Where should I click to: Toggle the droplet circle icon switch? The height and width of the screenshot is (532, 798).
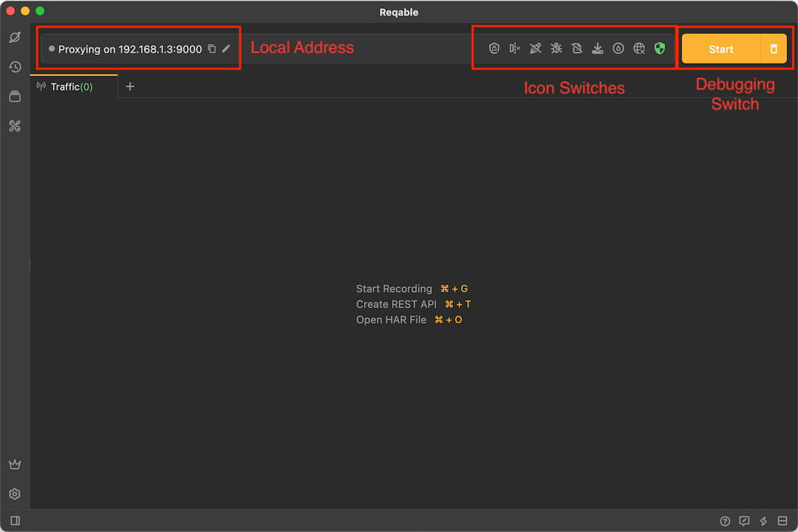pyautogui.click(x=618, y=48)
